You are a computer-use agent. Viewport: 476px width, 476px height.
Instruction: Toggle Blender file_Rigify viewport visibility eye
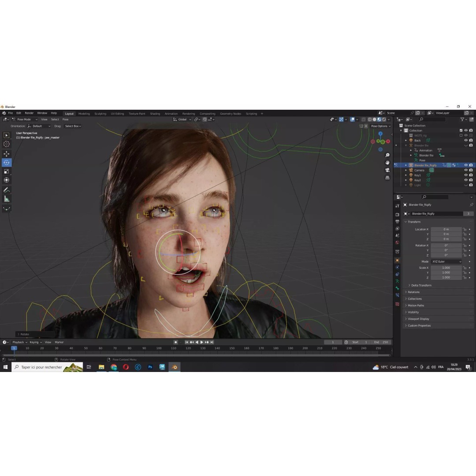(x=466, y=165)
